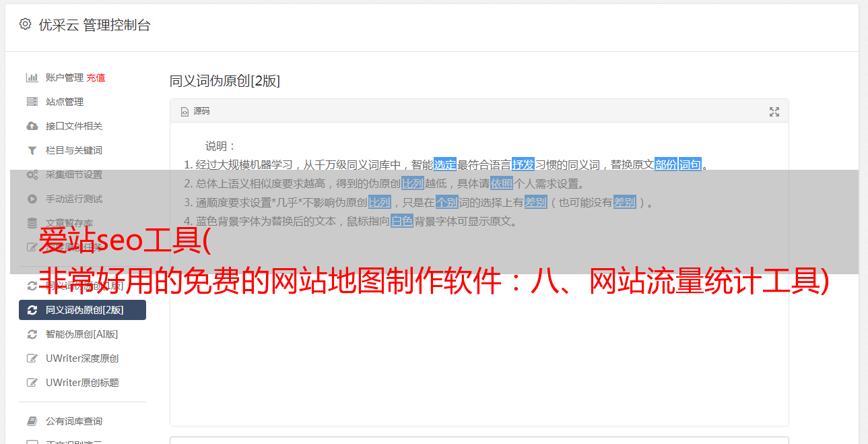Viewport: 868px width, 444px height.
Task: Open 同义词伪原创[2版] in the sidebar
Action: (x=82, y=310)
